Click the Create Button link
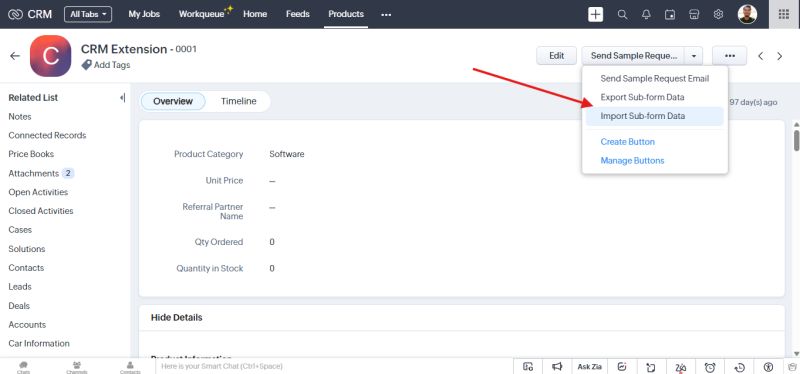 pos(628,142)
